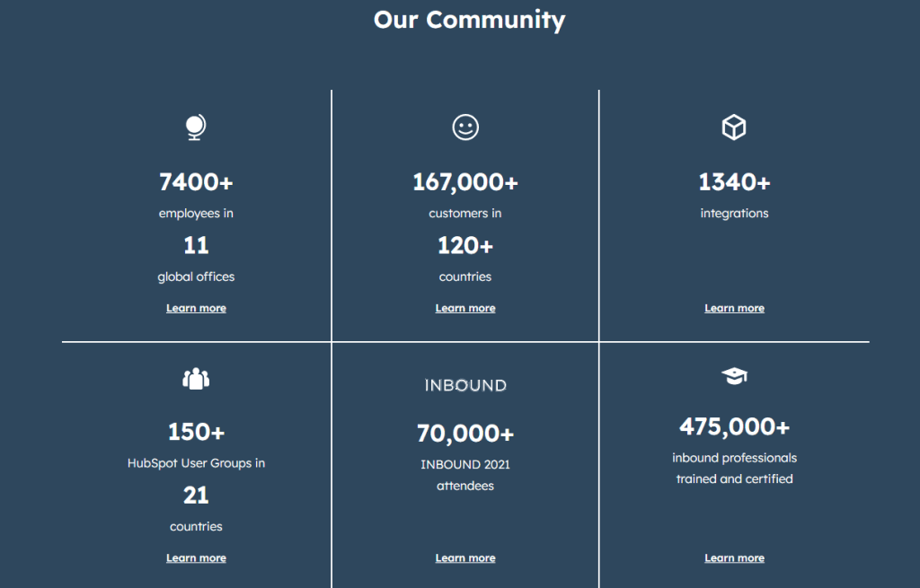Open Learn more under HubSpot User Groups
Screen dimensions: 920x588
coord(196,557)
